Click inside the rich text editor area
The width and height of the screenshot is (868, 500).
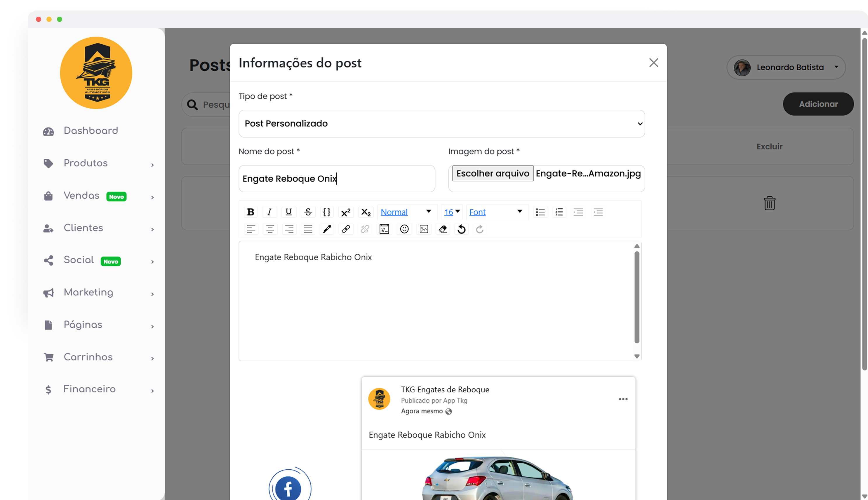coord(436,301)
